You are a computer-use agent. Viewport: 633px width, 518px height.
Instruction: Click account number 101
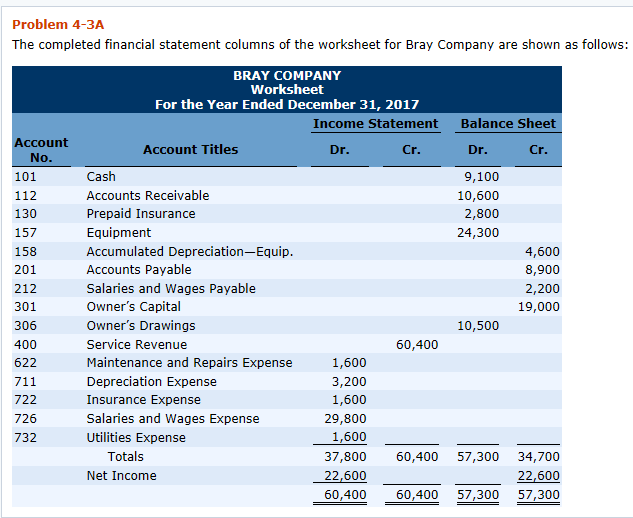coord(25,177)
